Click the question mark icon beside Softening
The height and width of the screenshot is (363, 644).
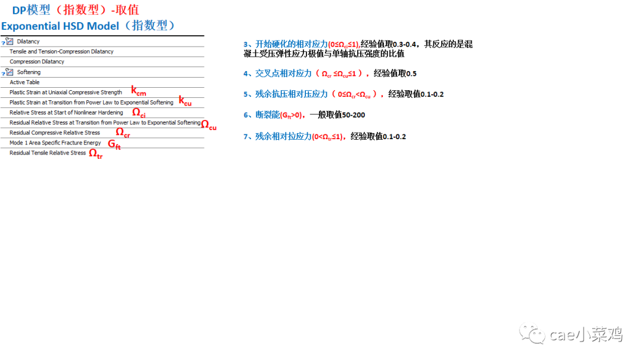pos(3,73)
